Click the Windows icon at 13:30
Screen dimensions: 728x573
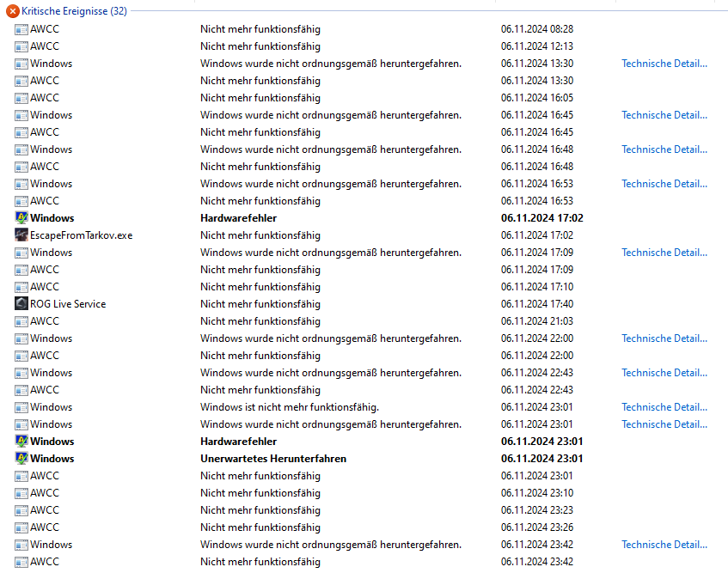coord(21,64)
